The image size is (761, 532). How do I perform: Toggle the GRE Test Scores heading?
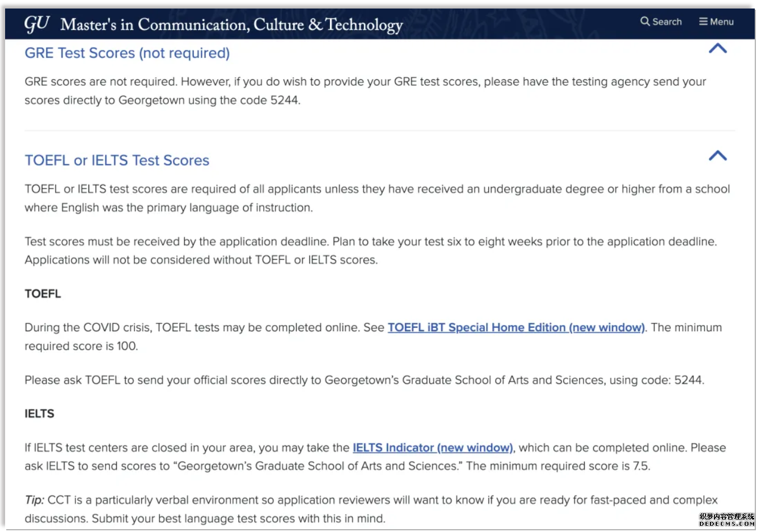(x=127, y=53)
